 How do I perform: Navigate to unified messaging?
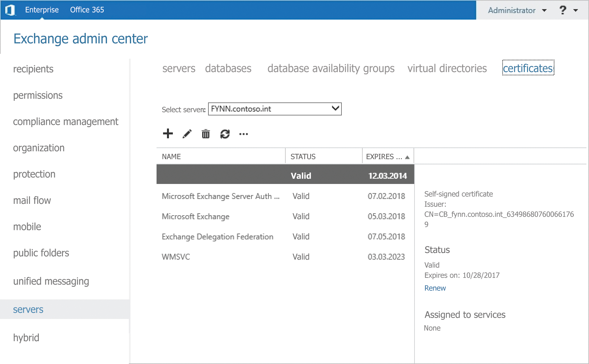51,281
